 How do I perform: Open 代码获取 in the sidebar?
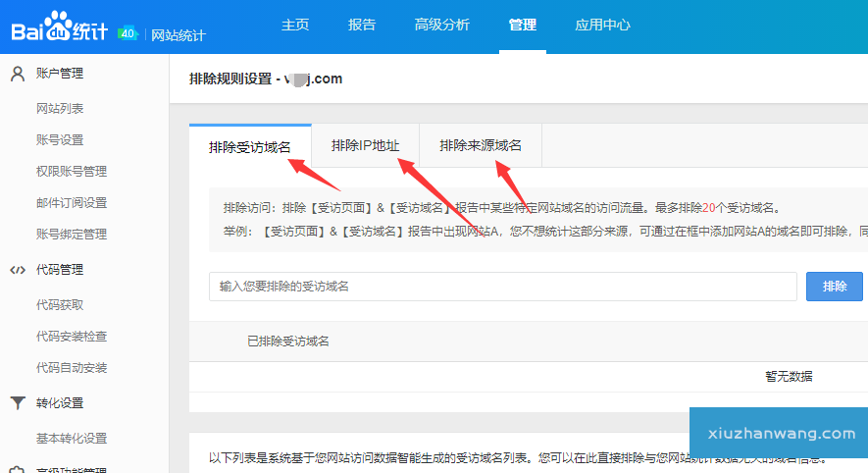pos(60,305)
